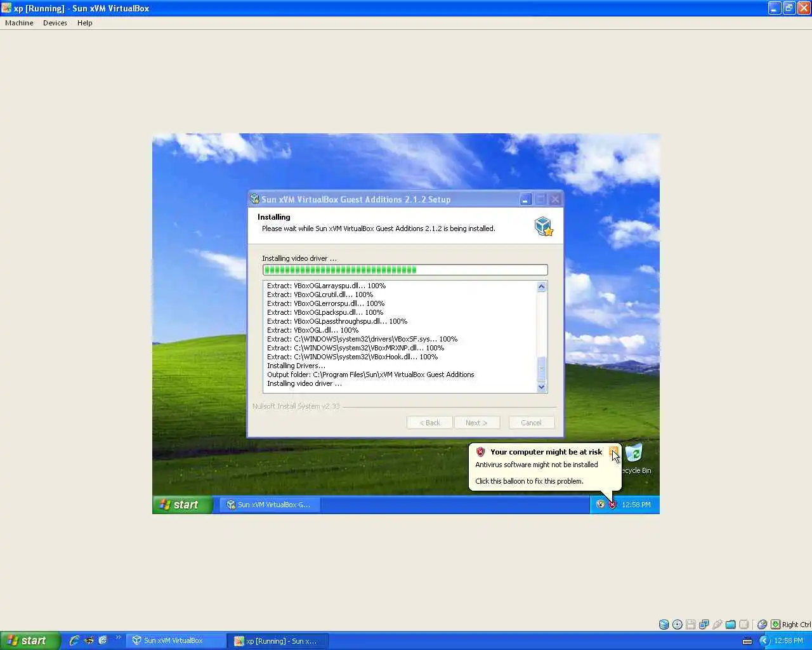Open the Help menu
Viewport: 812px width, 650px height.
coord(85,23)
